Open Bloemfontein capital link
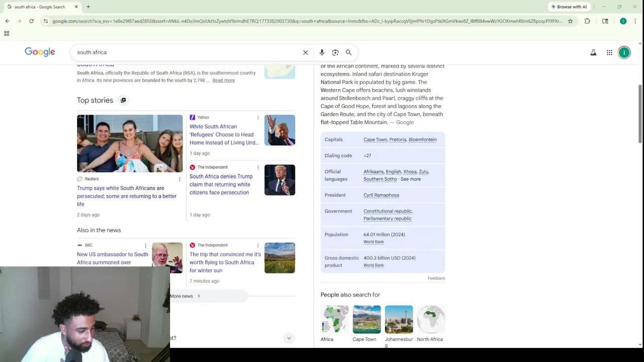Viewport: 644px width, 362px height. pyautogui.click(x=423, y=140)
